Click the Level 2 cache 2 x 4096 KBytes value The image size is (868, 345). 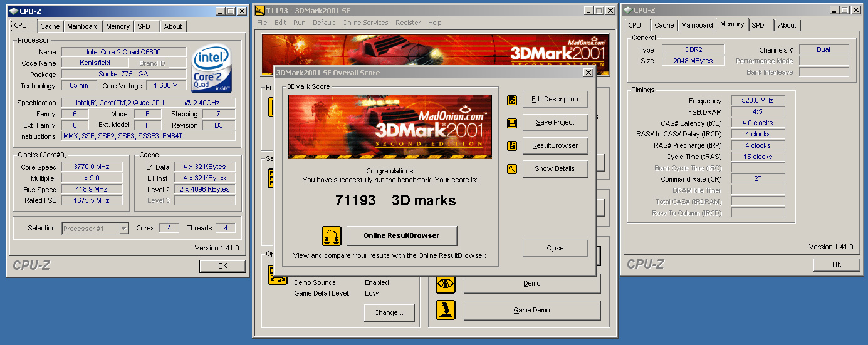(x=205, y=190)
